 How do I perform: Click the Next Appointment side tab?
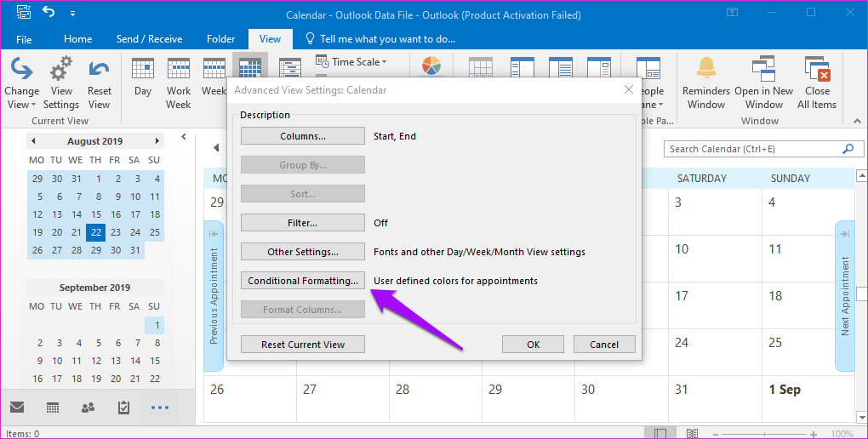(845, 296)
